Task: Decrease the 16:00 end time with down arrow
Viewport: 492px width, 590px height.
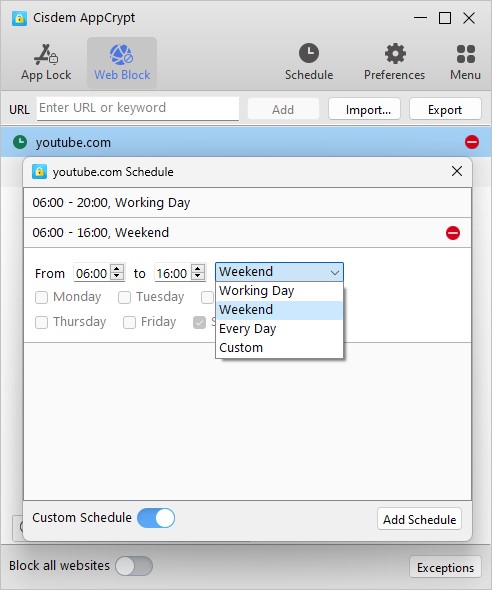Action: 198,276
